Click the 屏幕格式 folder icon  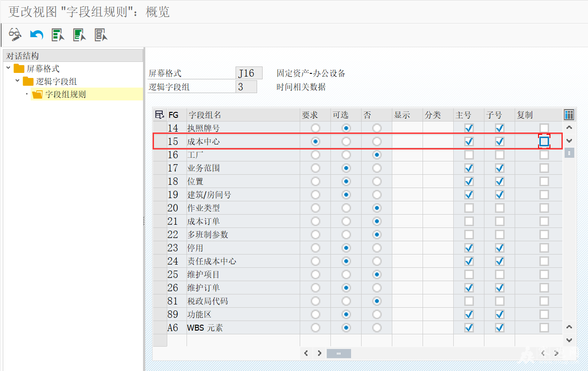coord(19,69)
